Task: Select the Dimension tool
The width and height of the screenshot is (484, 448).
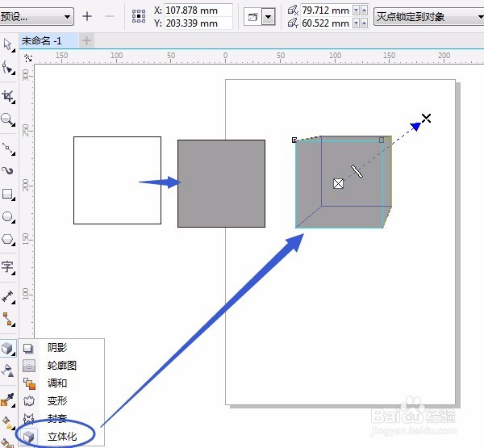Action: point(8,296)
